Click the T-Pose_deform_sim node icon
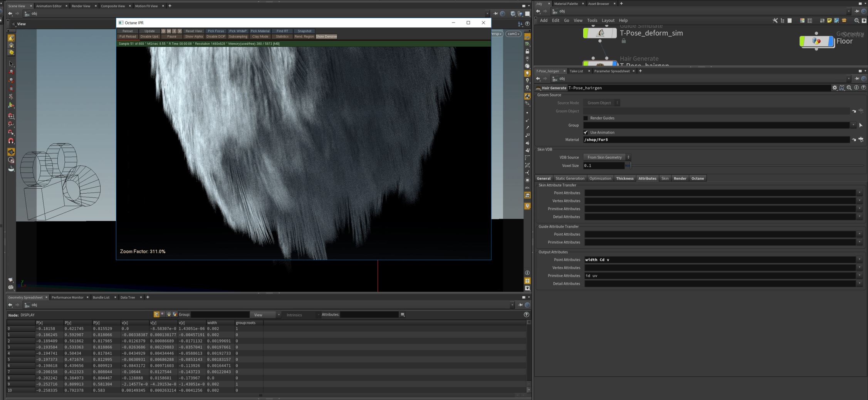The image size is (868, 400). coord(600,33)
